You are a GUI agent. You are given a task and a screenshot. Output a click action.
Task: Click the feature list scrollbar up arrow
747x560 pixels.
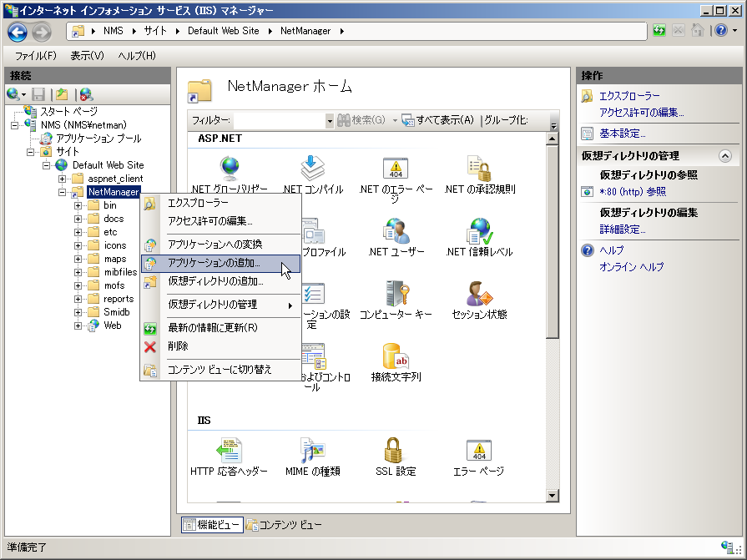(553, 139)
